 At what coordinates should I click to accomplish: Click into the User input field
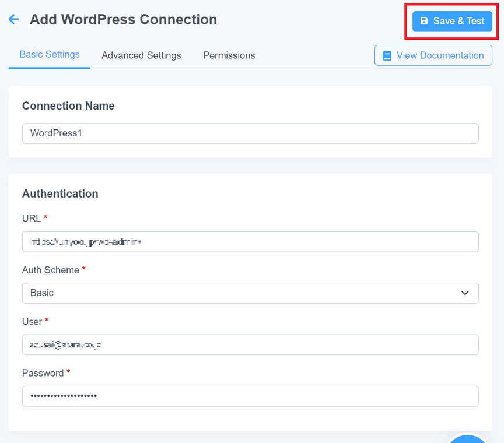coord(250,344)
